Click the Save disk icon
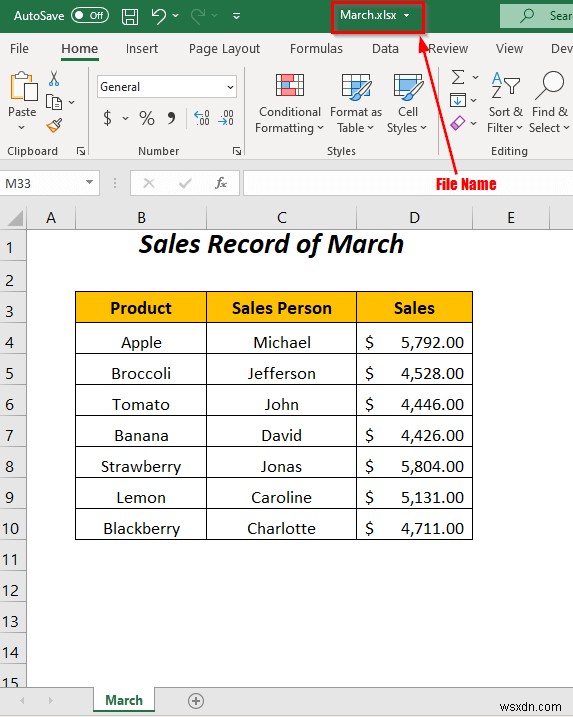 [x=130, y=16]
